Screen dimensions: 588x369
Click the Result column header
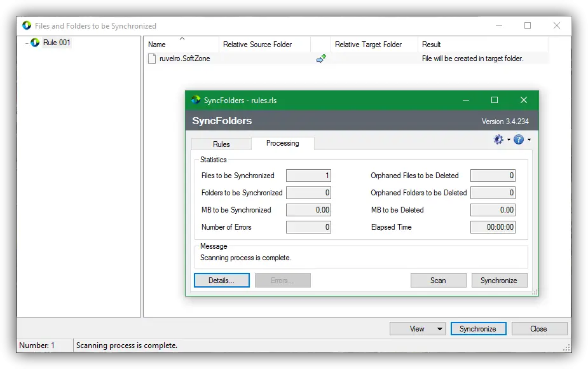coord(483,45)
